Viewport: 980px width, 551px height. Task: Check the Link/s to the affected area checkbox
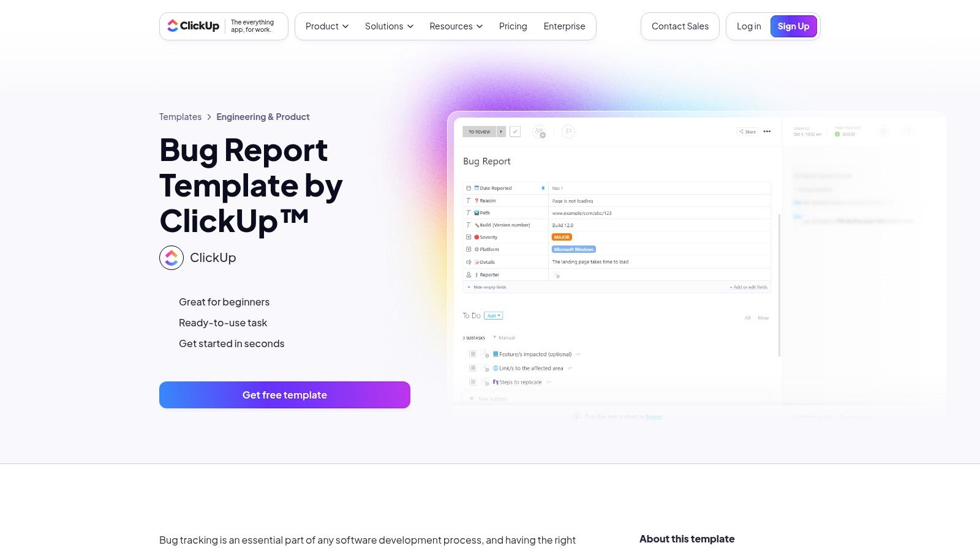click(x=472, y=367)
